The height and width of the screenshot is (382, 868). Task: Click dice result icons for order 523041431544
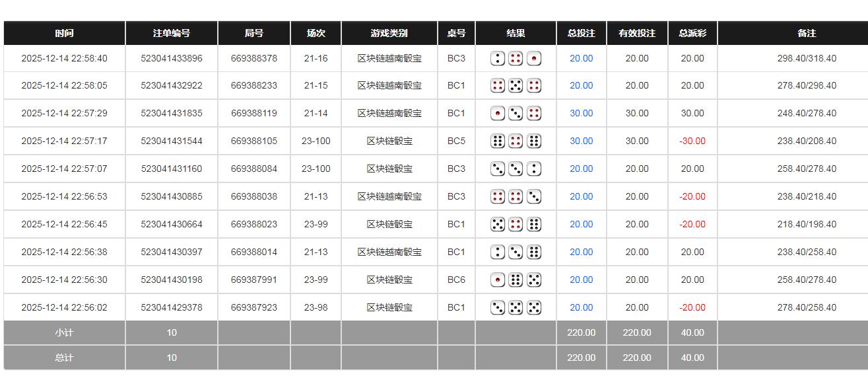516,141
